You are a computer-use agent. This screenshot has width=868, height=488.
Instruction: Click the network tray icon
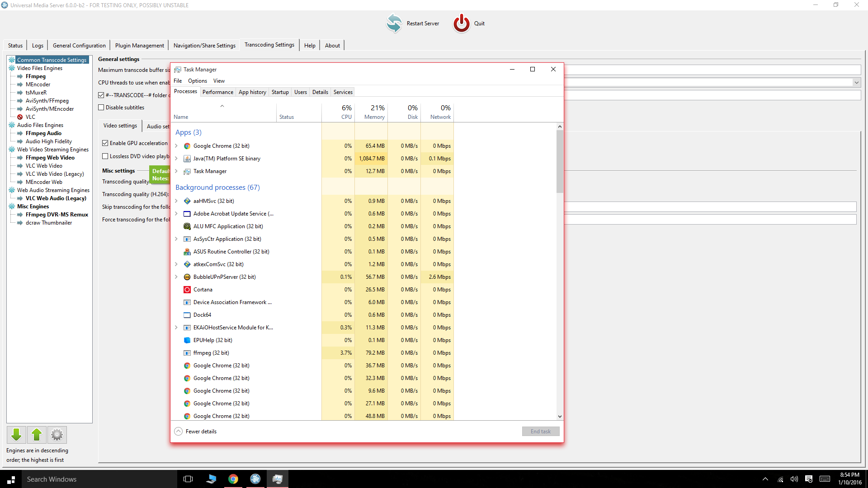pos(780,479)
